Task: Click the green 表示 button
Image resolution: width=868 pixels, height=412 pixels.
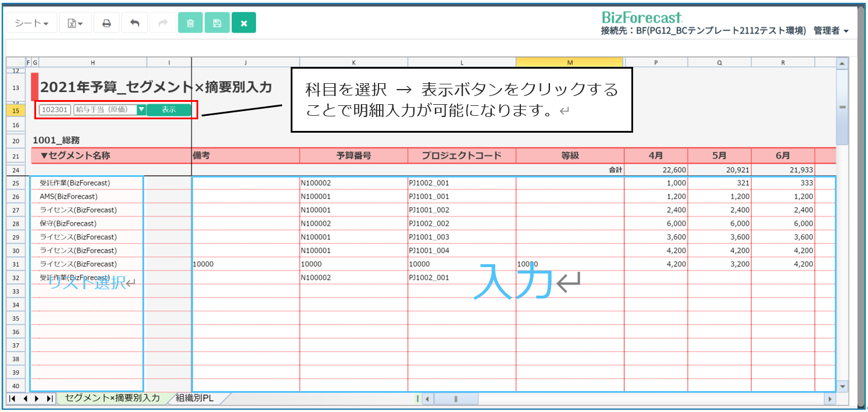Action: (x=169, y=109)
